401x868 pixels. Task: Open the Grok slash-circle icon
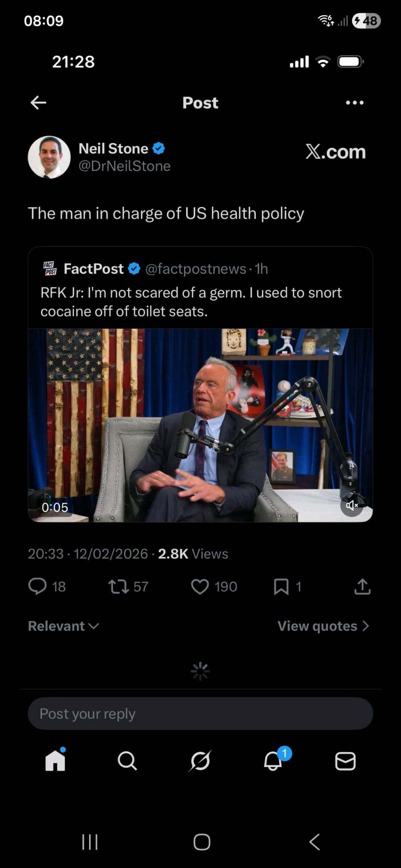click(200, 761)
